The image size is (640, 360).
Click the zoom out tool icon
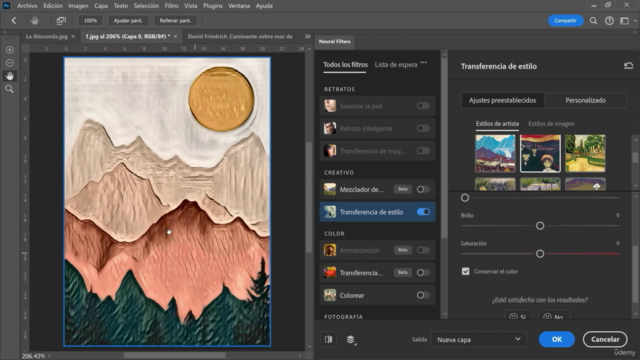tap(10, 63)
